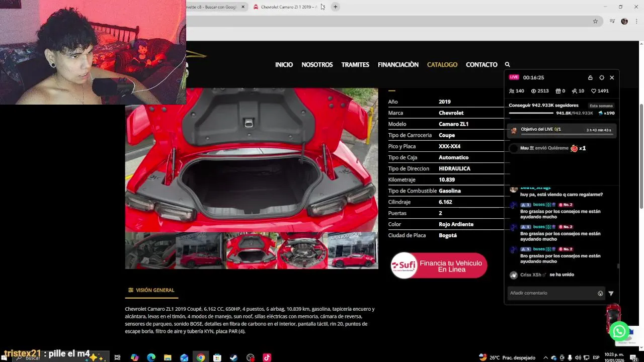644x362 pixels.
Task: Open the weather widget showing 26°C
Action: coord(507,357)
